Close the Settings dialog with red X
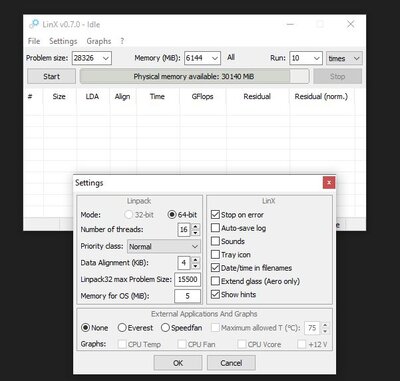The height and width of the screenshot is (381, 400). pyautogui.click(x=329, y=183)
